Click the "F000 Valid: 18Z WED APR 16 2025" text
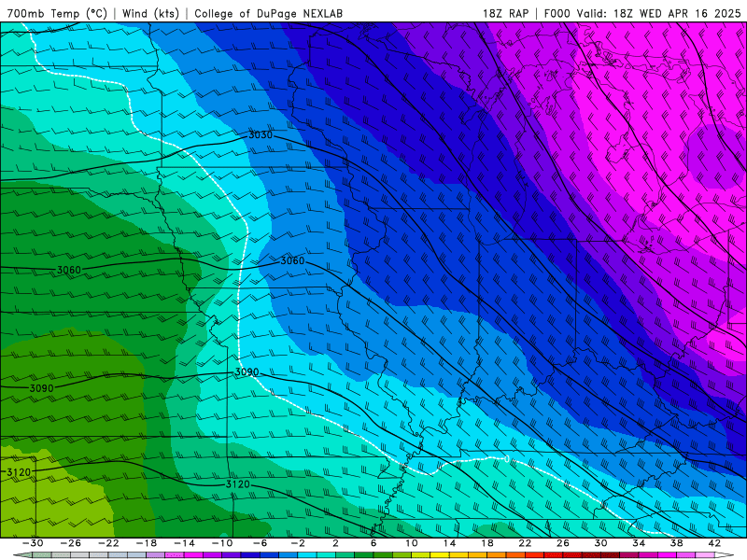747x560 pixels. pos(642,13)
